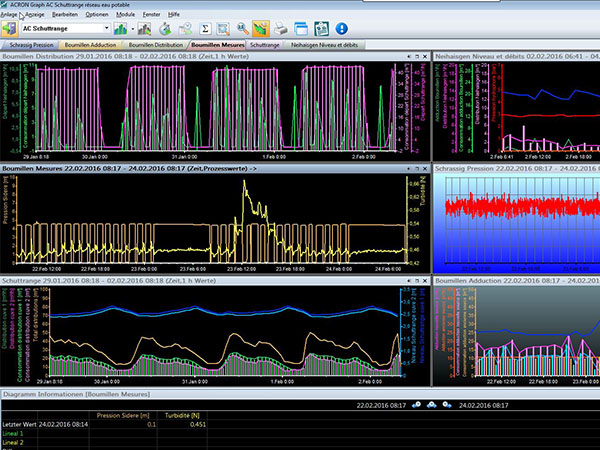Select the magnifier zoom search icon

pos(243,29)
